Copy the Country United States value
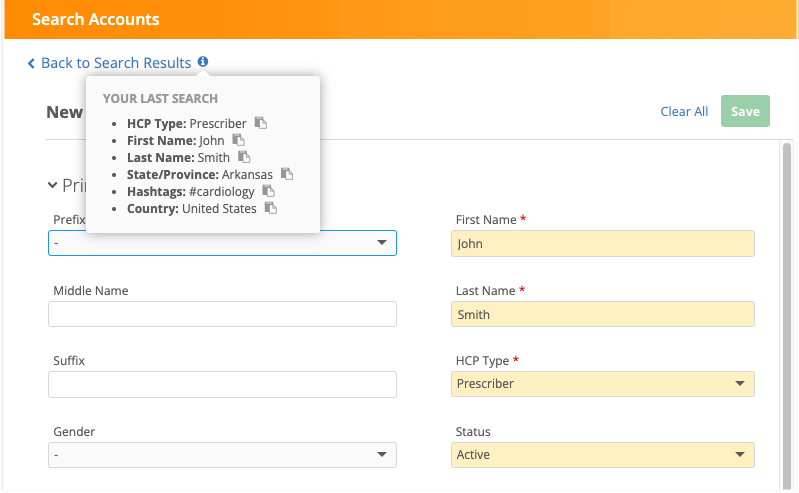 pyautogui.click(x=270, y=208)
